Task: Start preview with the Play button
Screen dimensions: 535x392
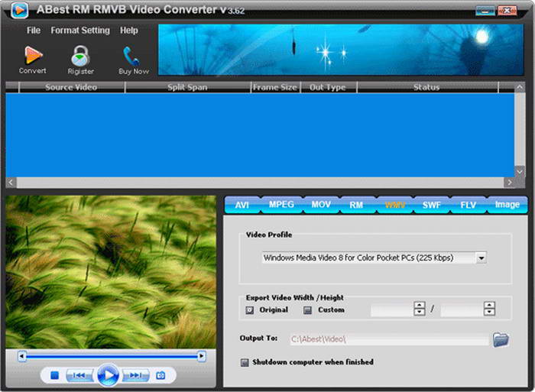Action: (x=109, y=375)
